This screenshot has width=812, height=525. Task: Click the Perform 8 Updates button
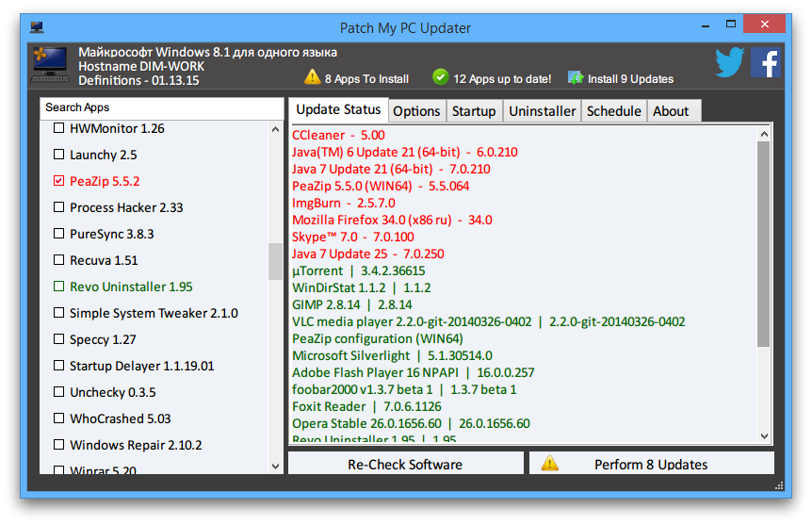click(652, 464)
